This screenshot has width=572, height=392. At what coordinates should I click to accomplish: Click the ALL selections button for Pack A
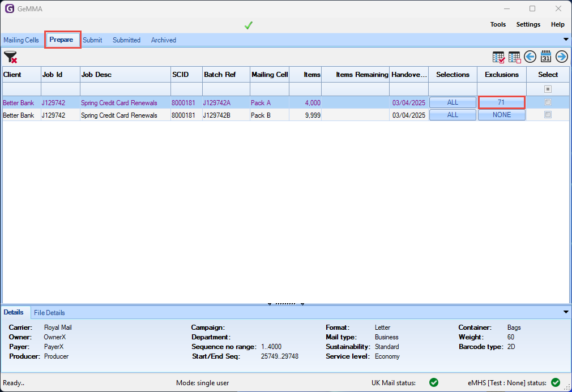coord(453,102)
